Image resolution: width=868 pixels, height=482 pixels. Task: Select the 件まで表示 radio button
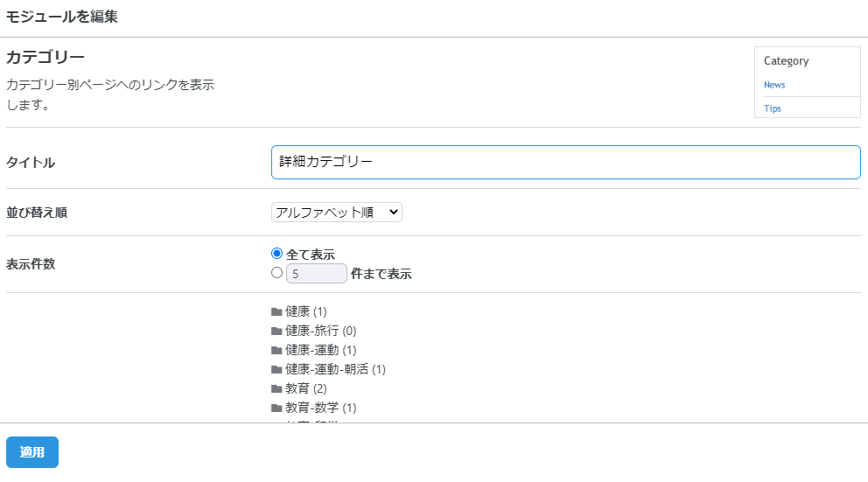(x=276, y=273)
